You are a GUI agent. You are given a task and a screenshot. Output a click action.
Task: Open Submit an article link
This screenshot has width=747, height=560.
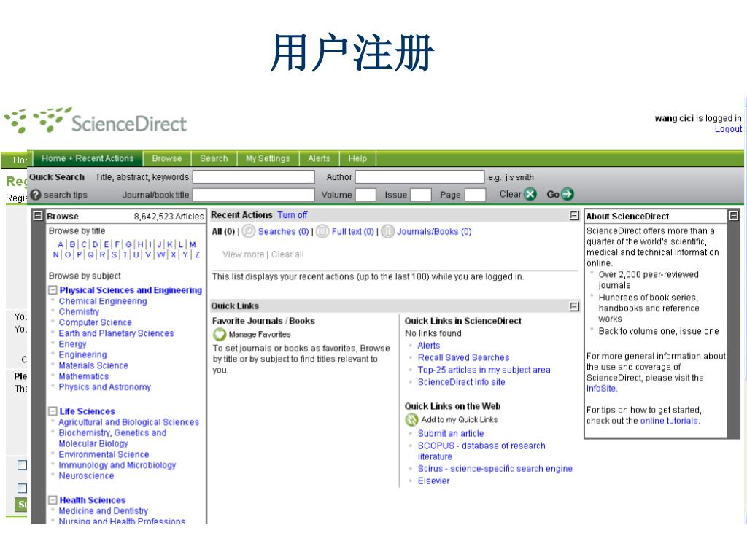pyautogui.click(x=451, y=433)
